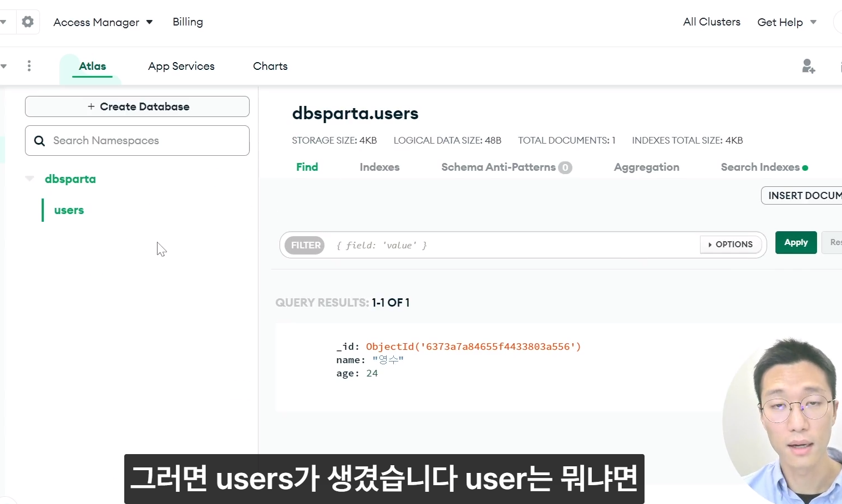Image resolution: width=842 pixels, height=504 pixels.
Task: Switch to the App Services tab
Action: (x=181, y=67)
